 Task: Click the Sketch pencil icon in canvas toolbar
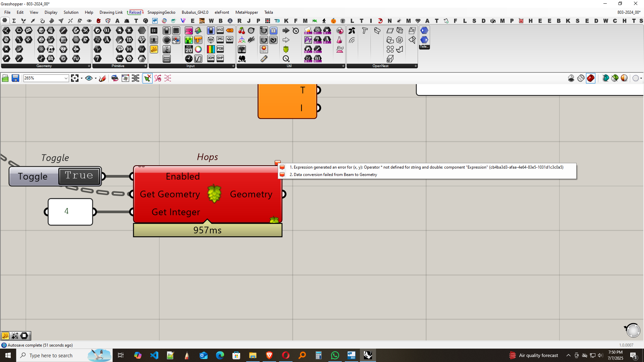103,78
